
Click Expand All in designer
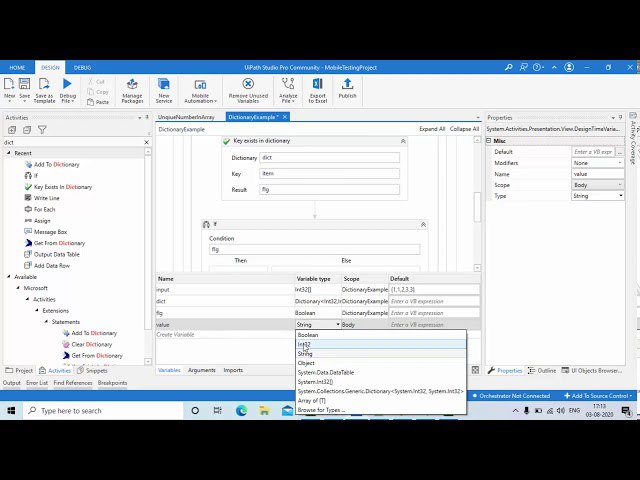(x=432, y=129)
